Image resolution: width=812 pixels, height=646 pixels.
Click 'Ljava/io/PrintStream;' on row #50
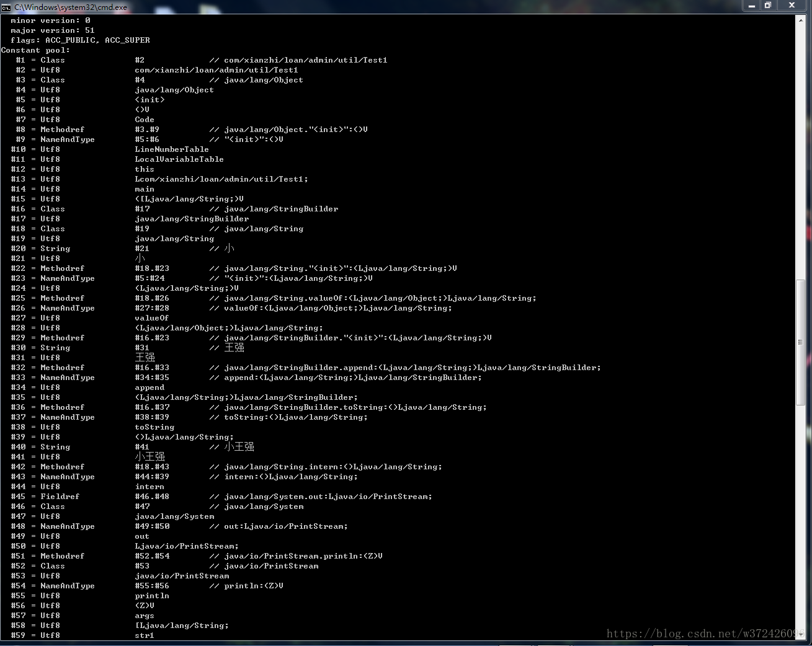pos(187,546)
